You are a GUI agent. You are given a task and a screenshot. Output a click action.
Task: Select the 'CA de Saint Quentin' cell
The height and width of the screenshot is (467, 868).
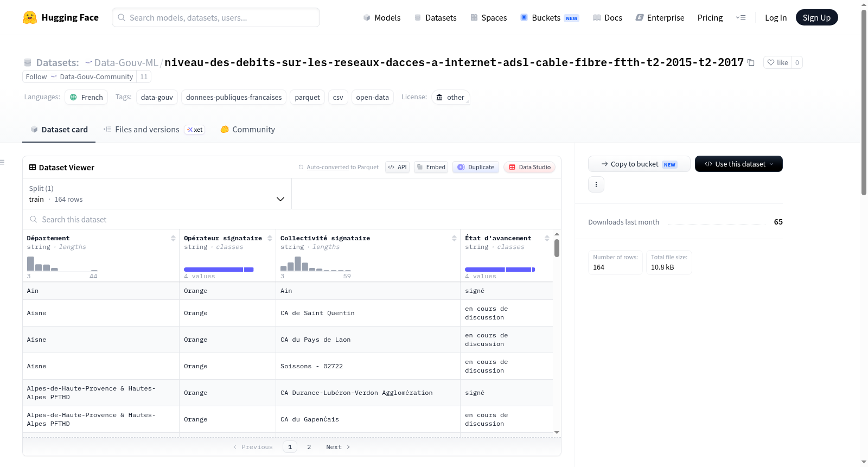coord(368,313)
